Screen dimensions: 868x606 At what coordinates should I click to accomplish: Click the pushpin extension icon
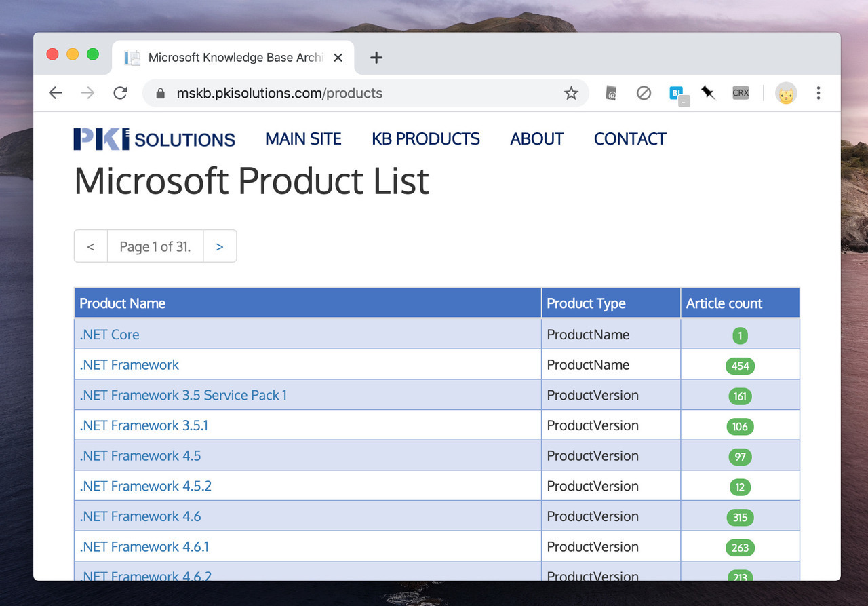tap(708, 93)
